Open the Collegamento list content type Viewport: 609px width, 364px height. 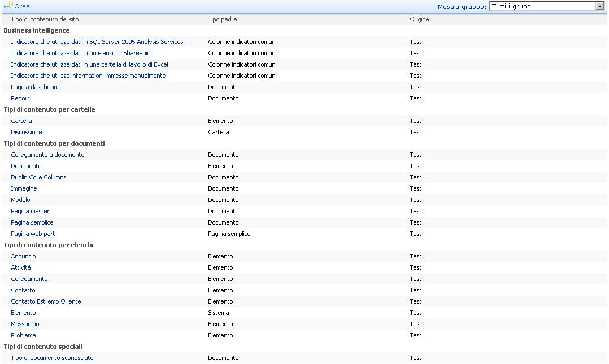pyautogui.click(x=29, y=279)
